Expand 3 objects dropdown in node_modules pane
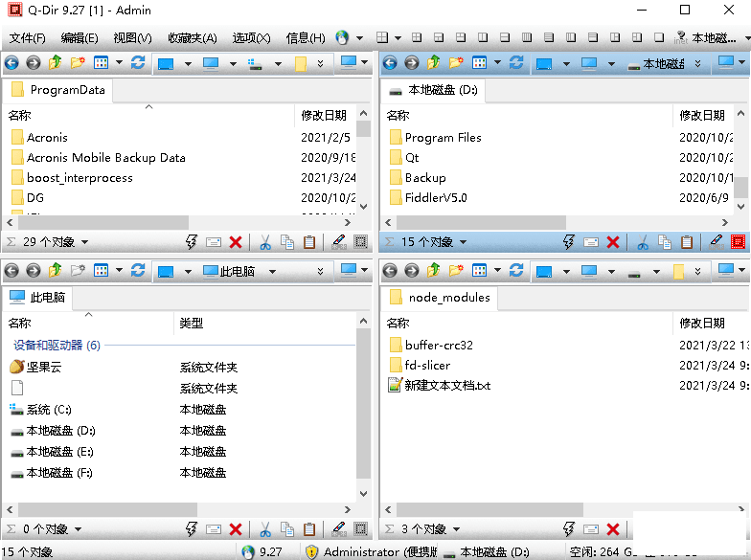The width and height of the screenshot is (751, 560). 456,529
